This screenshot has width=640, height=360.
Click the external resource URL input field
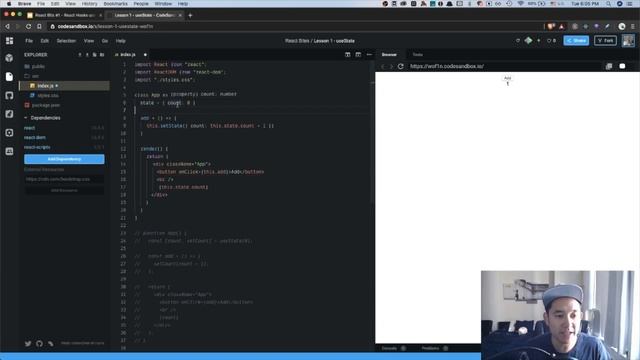pos(64,179)
